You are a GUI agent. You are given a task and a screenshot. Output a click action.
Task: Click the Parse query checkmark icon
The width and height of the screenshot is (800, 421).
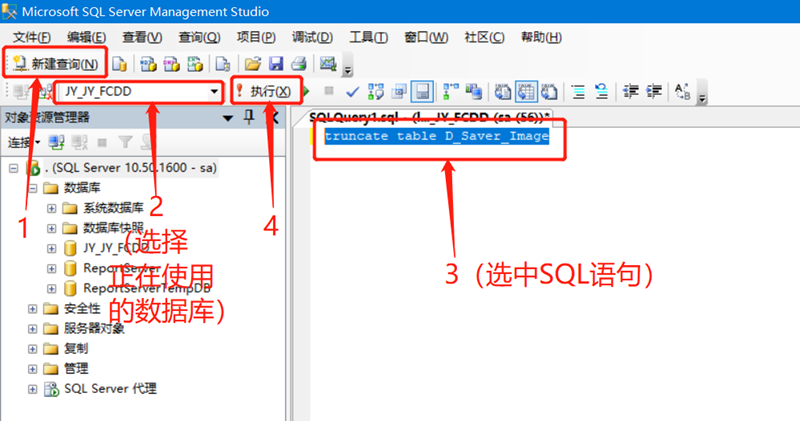point(352,92)
